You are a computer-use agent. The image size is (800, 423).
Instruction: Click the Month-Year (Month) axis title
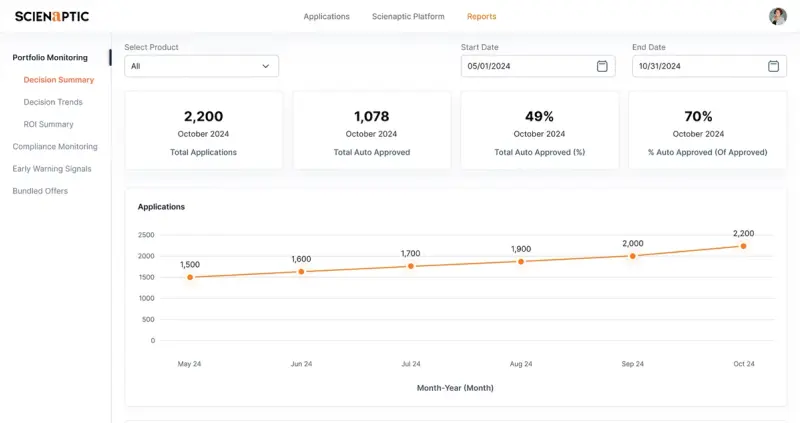tap(455, 388)
